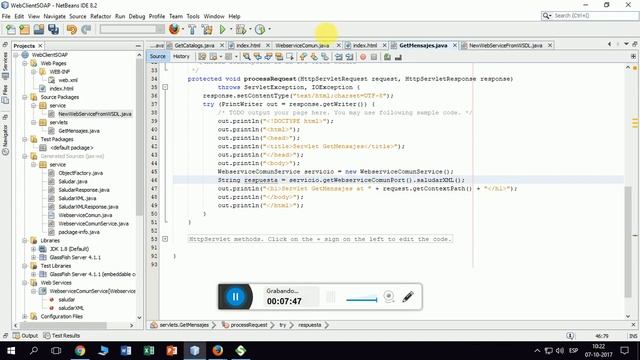Click the recorder pencil annotation icon
The image size is (640, 360).
tap(408, 297)
